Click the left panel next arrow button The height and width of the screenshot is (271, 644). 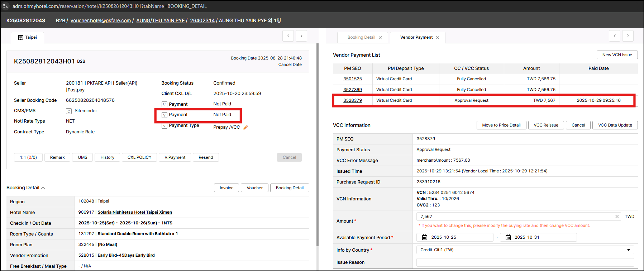[x=301, y=36]
